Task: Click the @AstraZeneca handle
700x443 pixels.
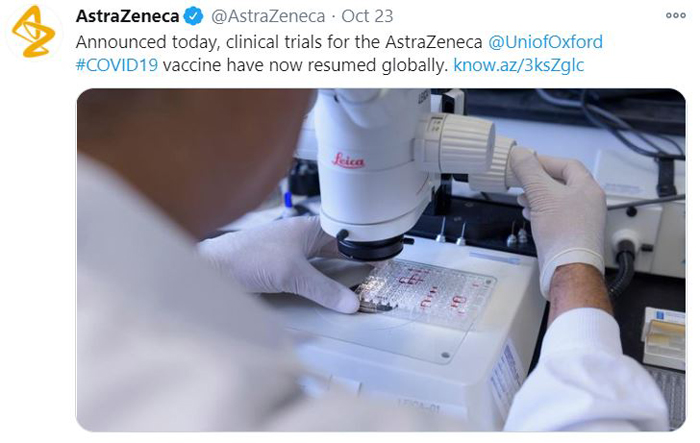Action: click(267, 17)
